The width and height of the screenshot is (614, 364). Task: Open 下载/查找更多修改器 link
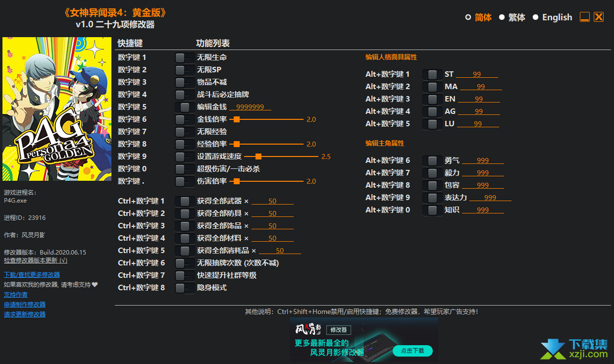pyautogui.click(x=32, y=274)
